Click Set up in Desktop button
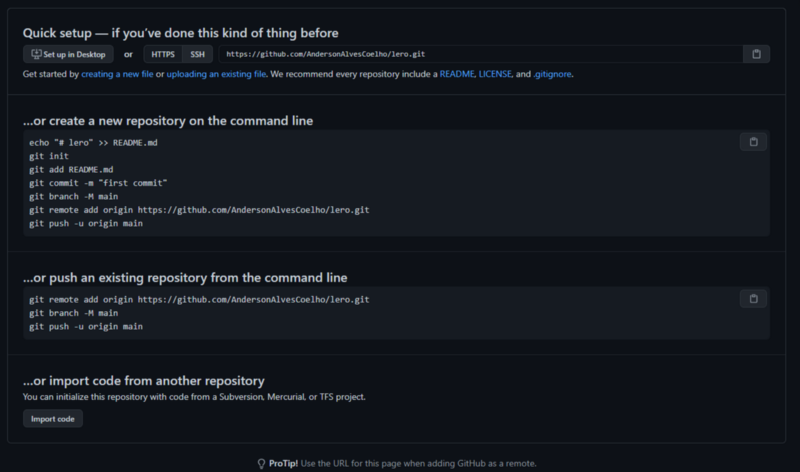This screenshot has height=472, width=800. point(68,54)
